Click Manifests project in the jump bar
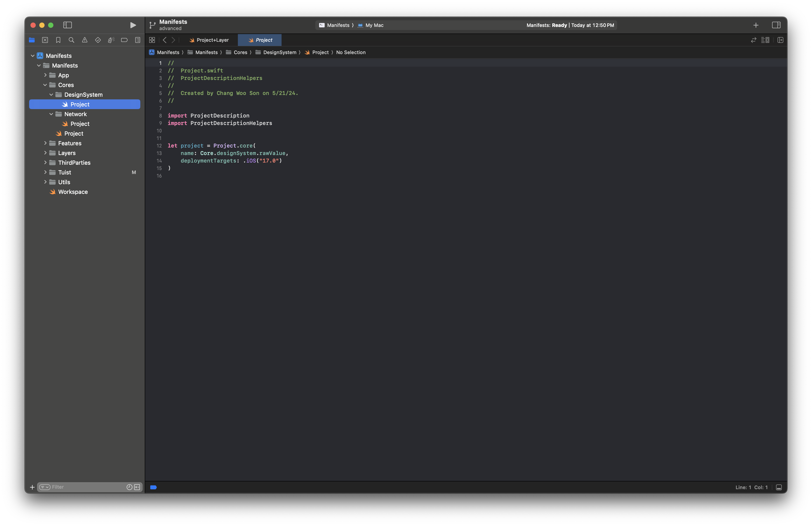 pyautogui.click(x=164, y=52)
